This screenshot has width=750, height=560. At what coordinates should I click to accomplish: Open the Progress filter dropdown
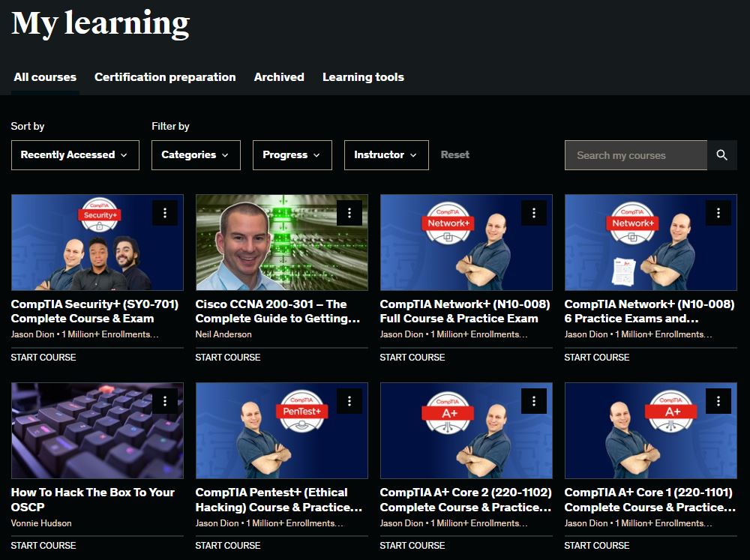pyautogui.click(x=292, y=155)
